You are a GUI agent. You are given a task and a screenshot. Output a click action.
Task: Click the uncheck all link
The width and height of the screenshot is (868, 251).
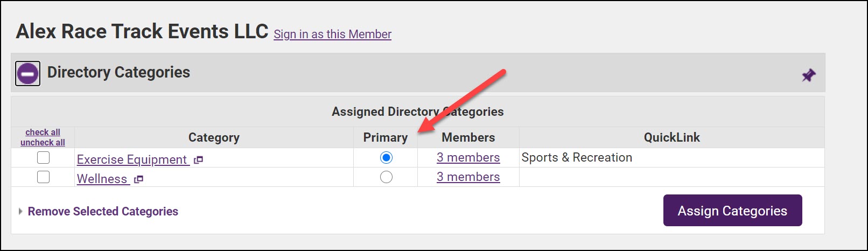pyautogui.click(x=43, y=143)
